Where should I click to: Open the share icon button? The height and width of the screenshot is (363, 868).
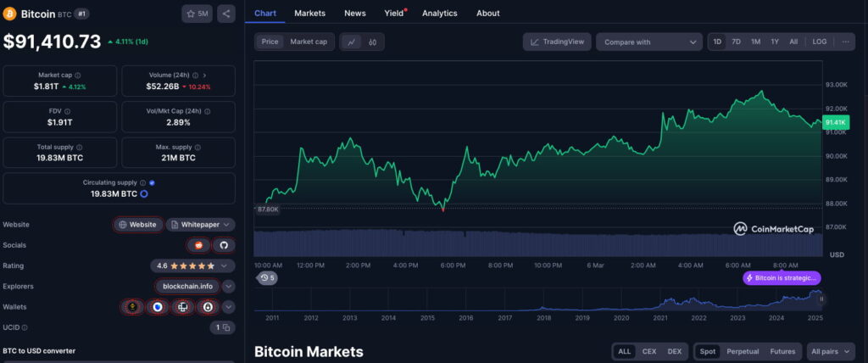226,14
